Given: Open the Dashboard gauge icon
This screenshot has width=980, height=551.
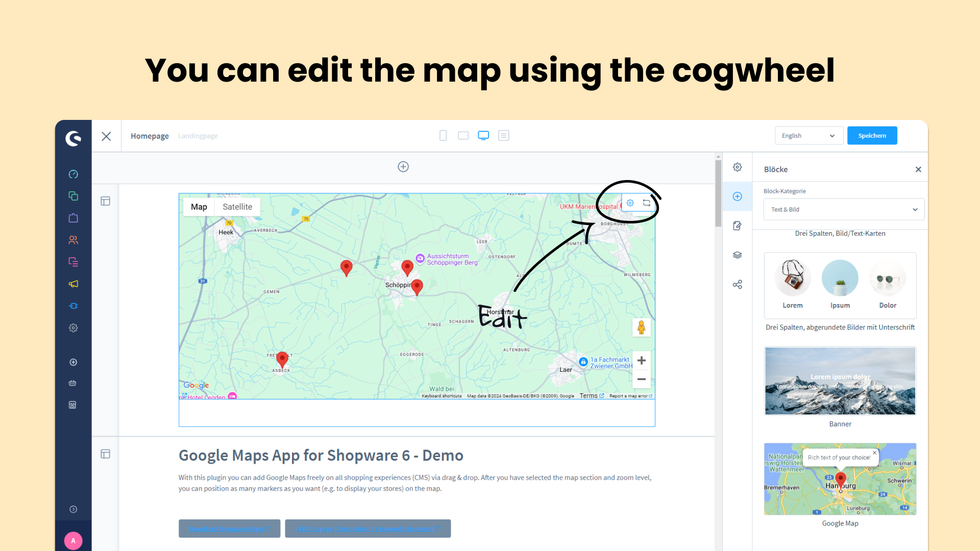Looking at the screenshot, I should coord(73,174).
